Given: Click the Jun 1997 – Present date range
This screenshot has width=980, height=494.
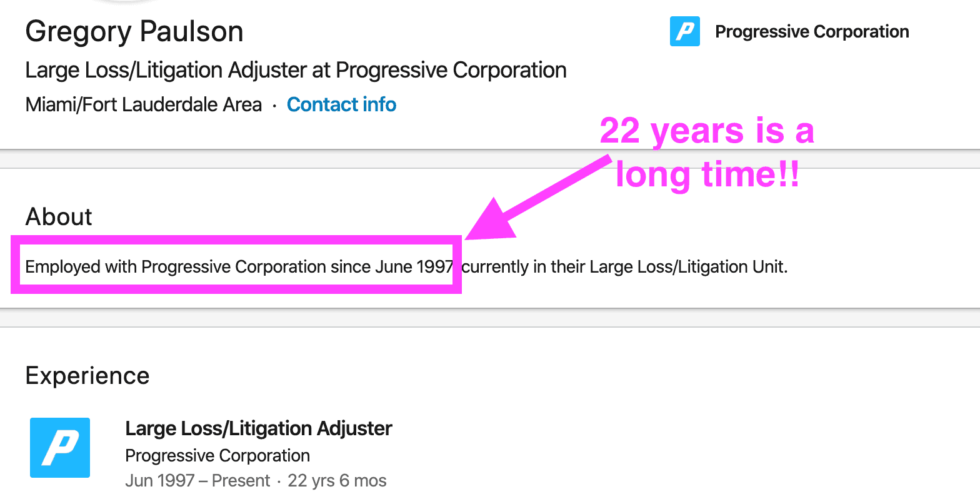Looking at the screenshot, I should tap(197, 481).
